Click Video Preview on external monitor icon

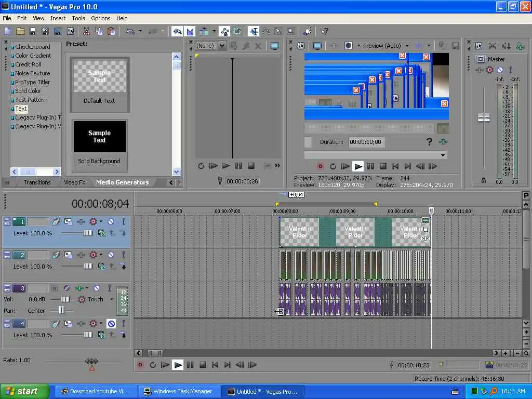317,46
